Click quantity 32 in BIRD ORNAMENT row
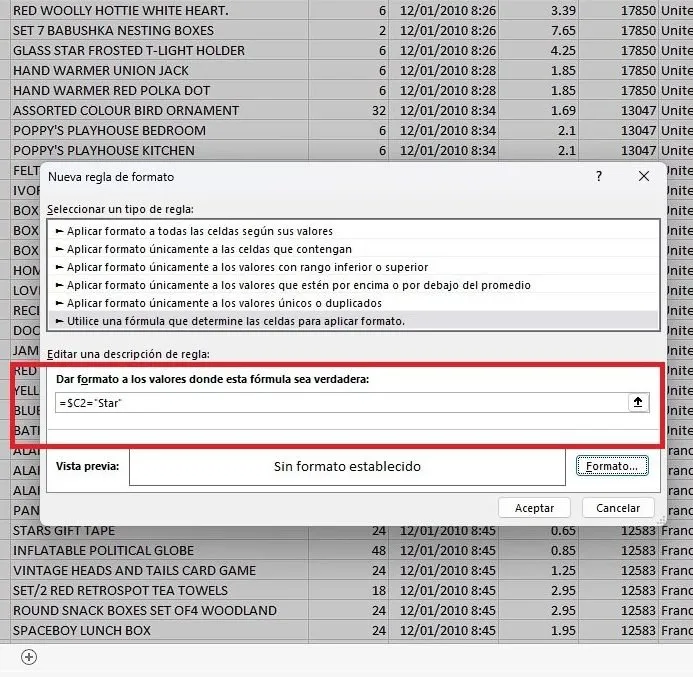The image size is (693, 677). pyautogui.click(x=348, y=110)
